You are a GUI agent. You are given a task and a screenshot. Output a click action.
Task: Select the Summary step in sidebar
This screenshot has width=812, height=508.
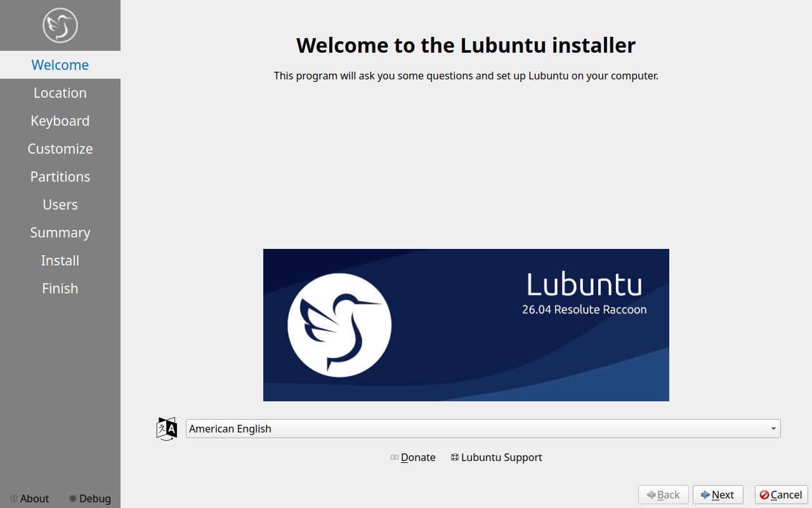(60, 232)
